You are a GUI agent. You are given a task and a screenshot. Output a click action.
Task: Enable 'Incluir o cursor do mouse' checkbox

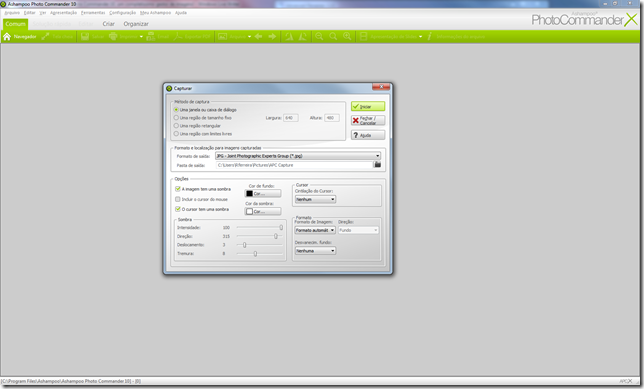click(178, 199)
